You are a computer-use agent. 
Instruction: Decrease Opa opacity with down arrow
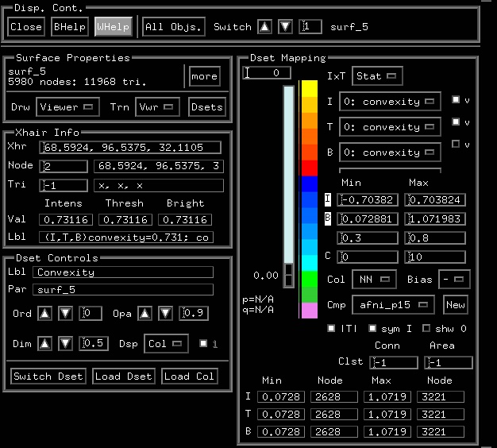(165, 313)
